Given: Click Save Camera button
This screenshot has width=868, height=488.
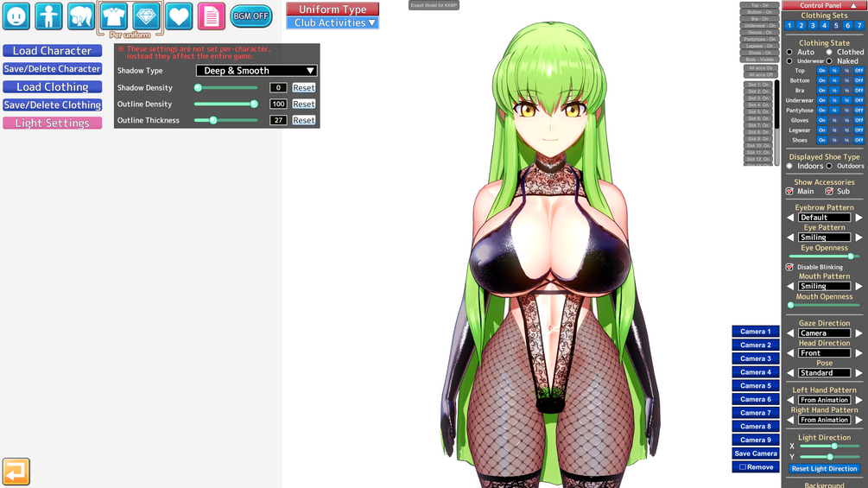Looking at the screenshot, I should click(x=756, y=453).
